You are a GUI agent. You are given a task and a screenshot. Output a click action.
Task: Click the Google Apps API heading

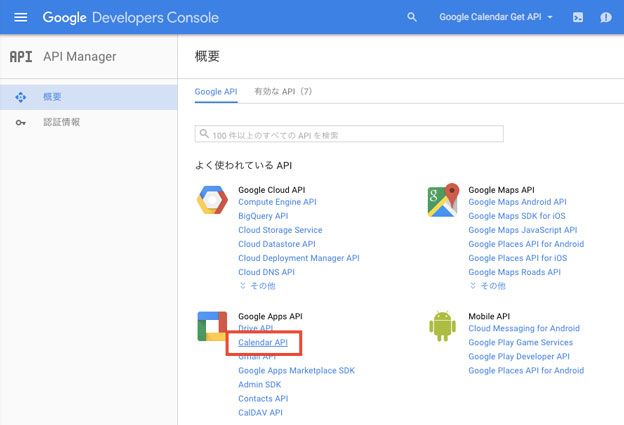[270, 316]
